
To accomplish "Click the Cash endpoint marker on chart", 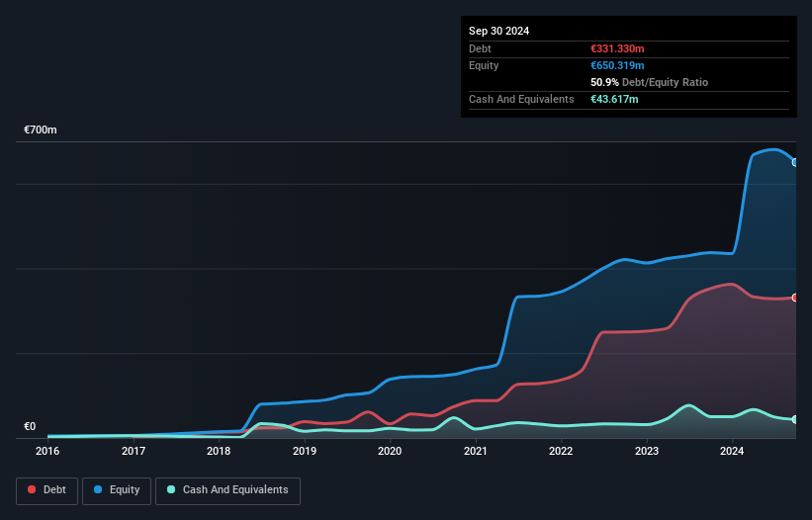I will coord(795,419).
